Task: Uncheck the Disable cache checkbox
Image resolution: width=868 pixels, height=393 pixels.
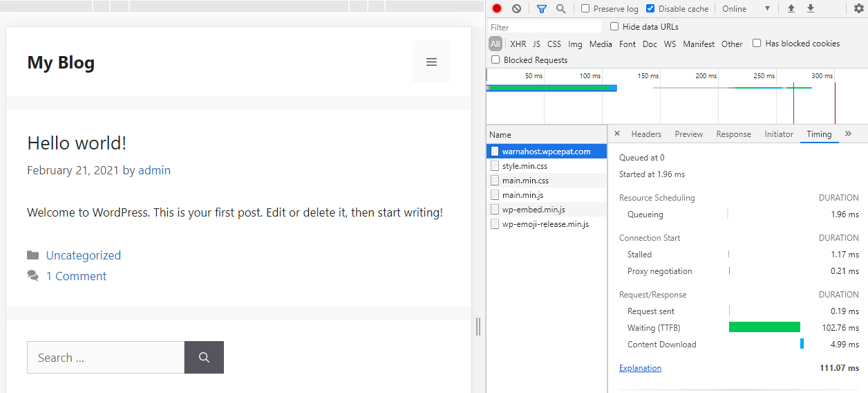Action: [650, 9]
